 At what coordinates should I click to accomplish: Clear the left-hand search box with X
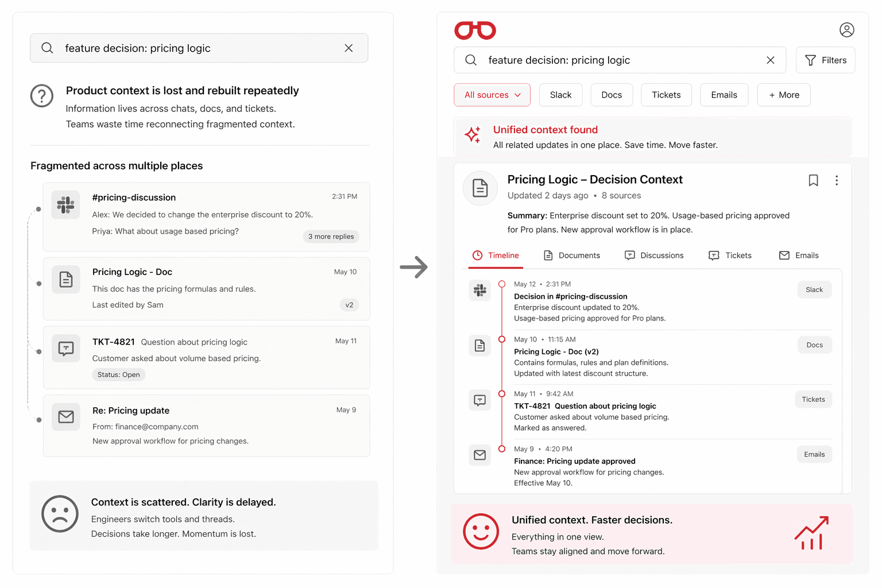coord(349,48)
